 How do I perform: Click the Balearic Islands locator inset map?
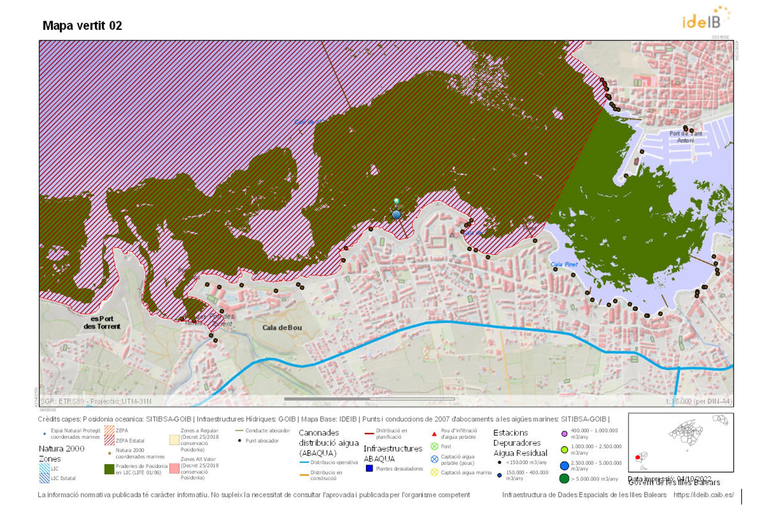point(680,442)
